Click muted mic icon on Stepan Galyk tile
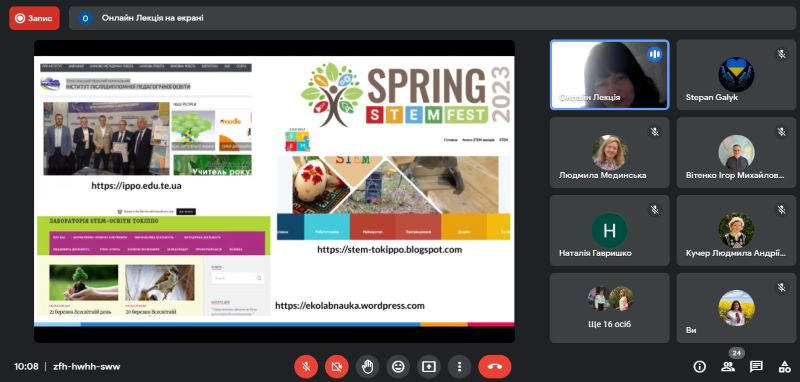This screenshot has width=800, height=382. (x=781, y=54)
